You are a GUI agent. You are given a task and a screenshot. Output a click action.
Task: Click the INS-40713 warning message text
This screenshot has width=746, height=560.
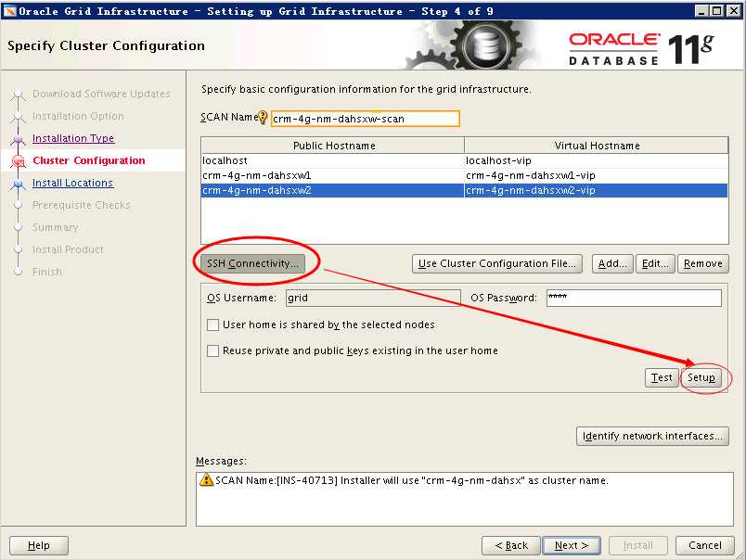(412, 480)
